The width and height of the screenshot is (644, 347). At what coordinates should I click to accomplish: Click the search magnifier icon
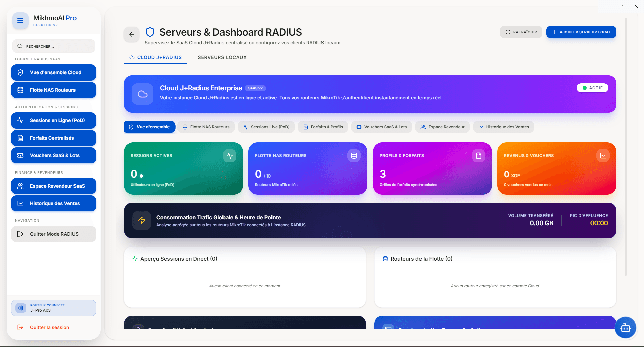click(20, 46)
